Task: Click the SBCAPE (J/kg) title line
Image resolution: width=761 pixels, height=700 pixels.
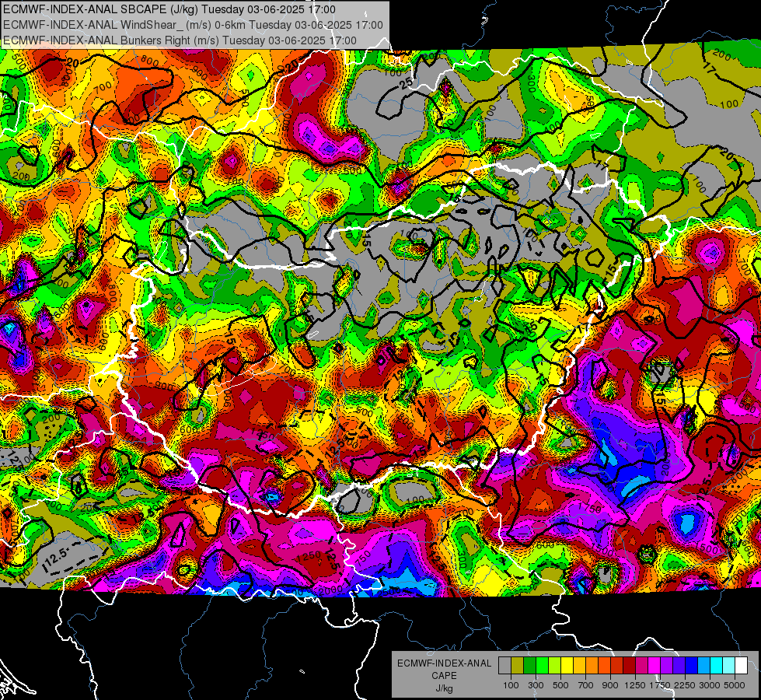Action: click(x=169, y=9)
